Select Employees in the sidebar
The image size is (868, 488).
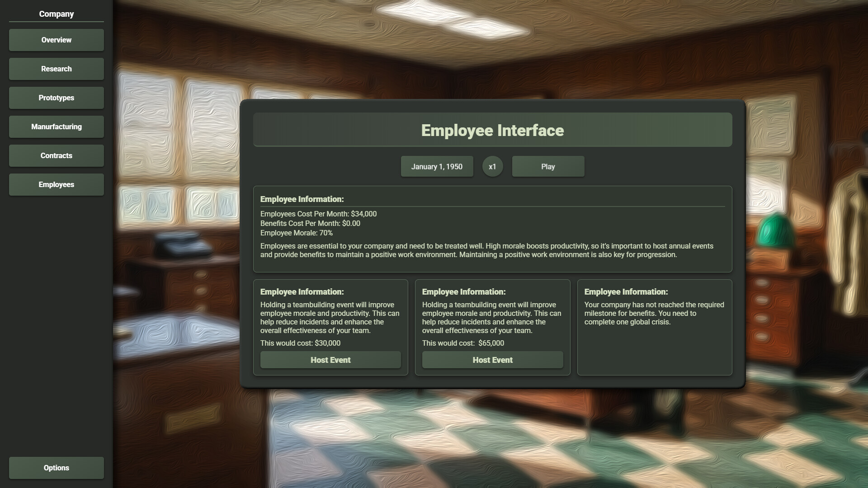56,184
